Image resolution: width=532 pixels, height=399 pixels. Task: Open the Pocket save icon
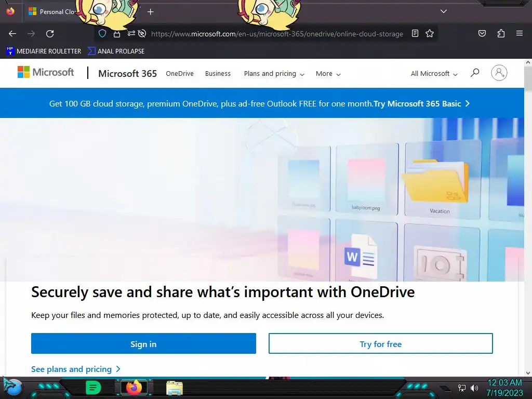coord(482,33)
